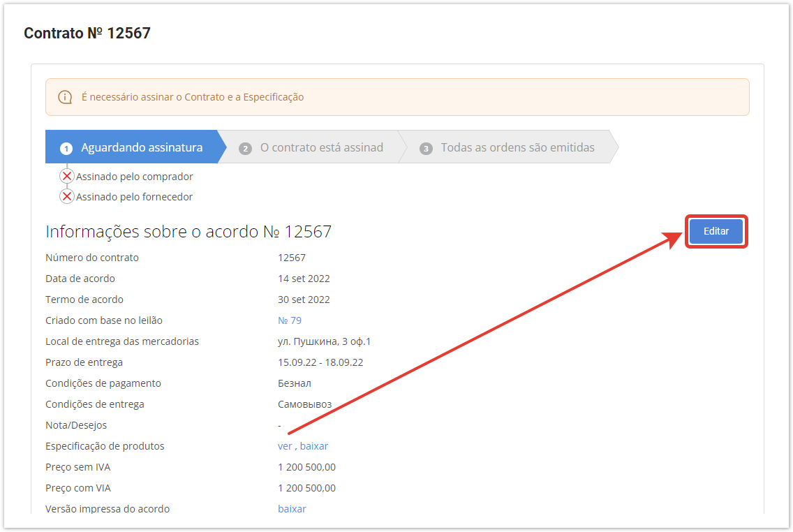Click the Informações sobre o acordo heading
Viewport: 793px width, 532px height.
pyautogui.click(x=188, y=232)
